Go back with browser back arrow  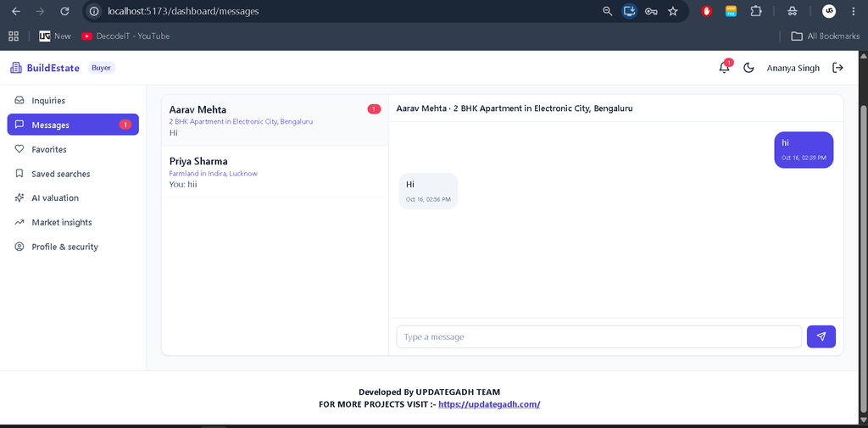[x=15, y=11]
